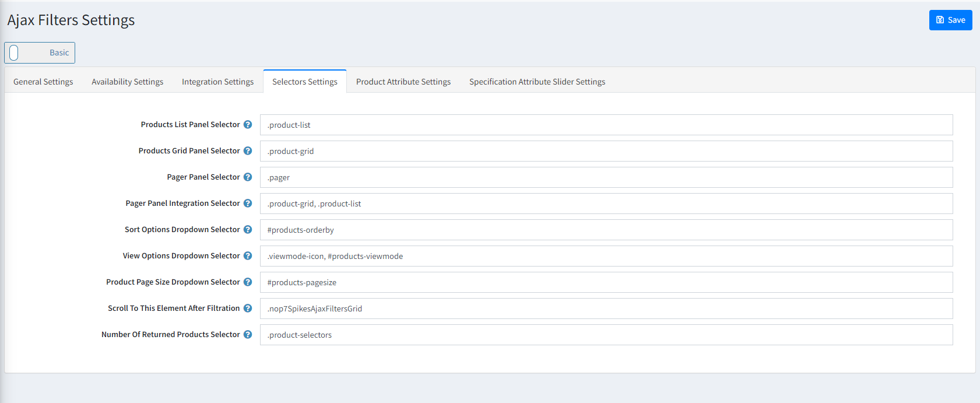Click the .nop7SpikesAjaxFiltersGrid input field
The height and width of the screenshot is (403, 980).
[606, 309]
